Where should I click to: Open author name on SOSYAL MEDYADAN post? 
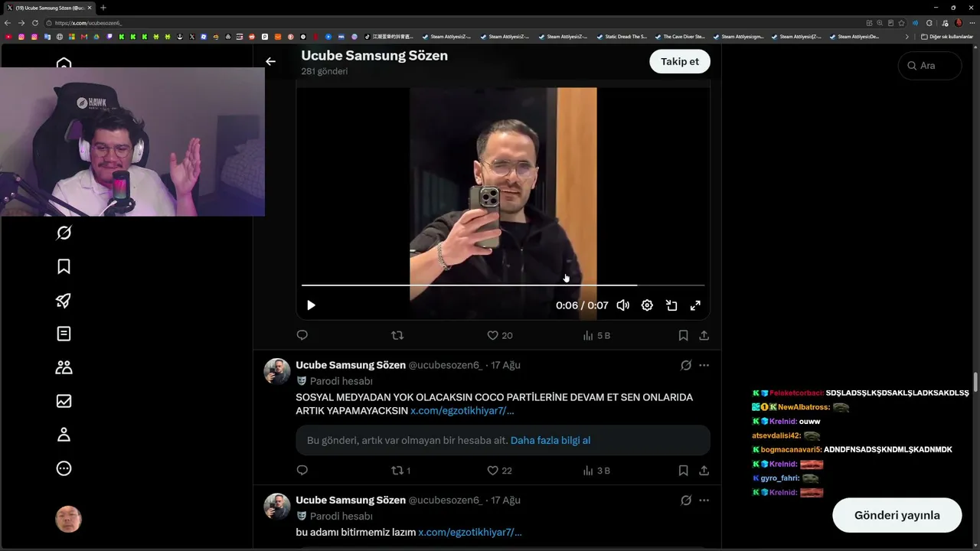[351, 365]
